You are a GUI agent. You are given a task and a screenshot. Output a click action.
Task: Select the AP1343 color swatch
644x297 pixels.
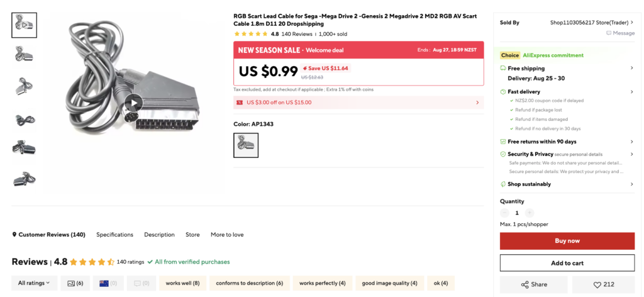pos(246,145)
